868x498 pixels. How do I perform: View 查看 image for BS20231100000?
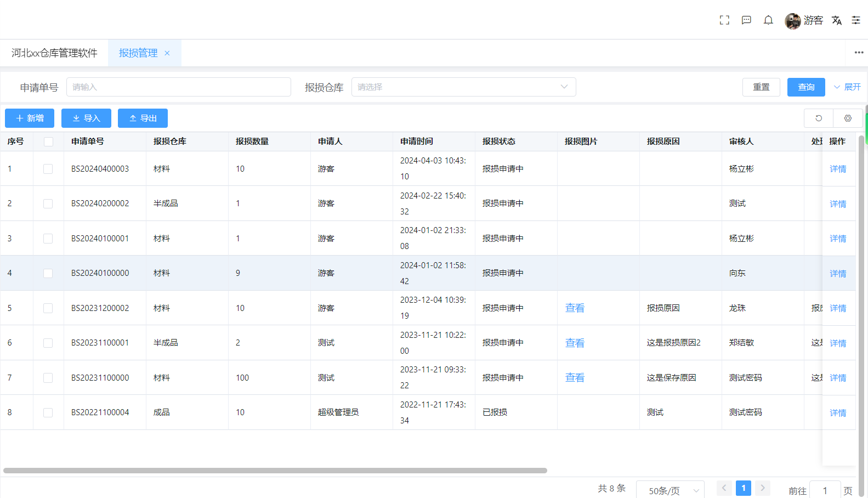point(575,377)
